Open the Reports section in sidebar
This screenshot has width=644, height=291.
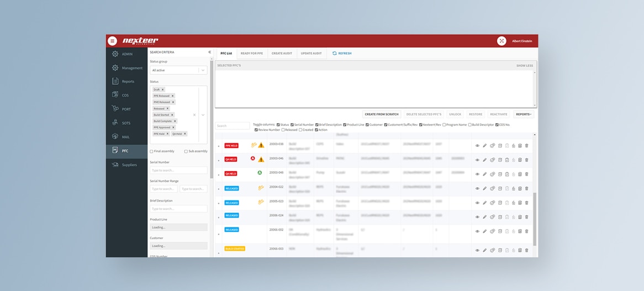point(128,82)
